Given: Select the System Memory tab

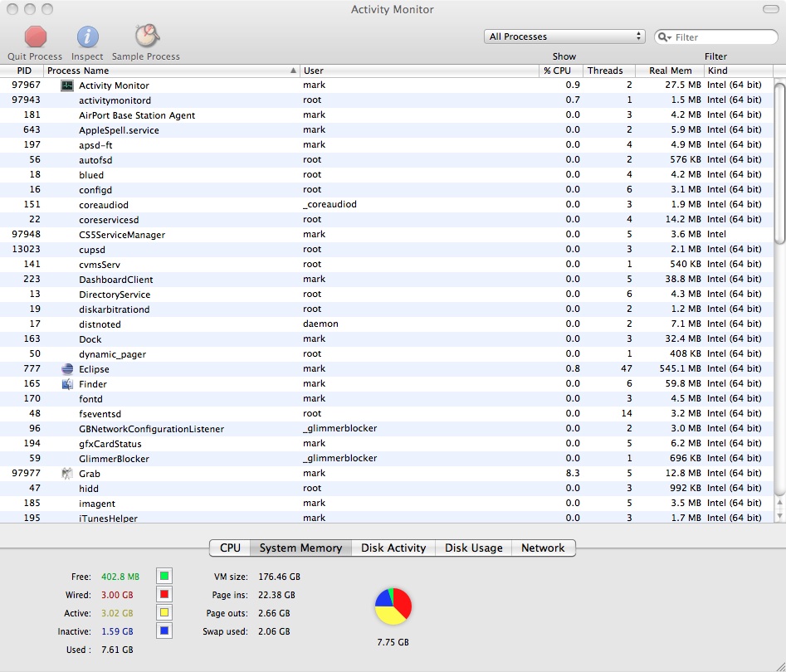Looking at the screenshot, I should click(x=300, y=548).
